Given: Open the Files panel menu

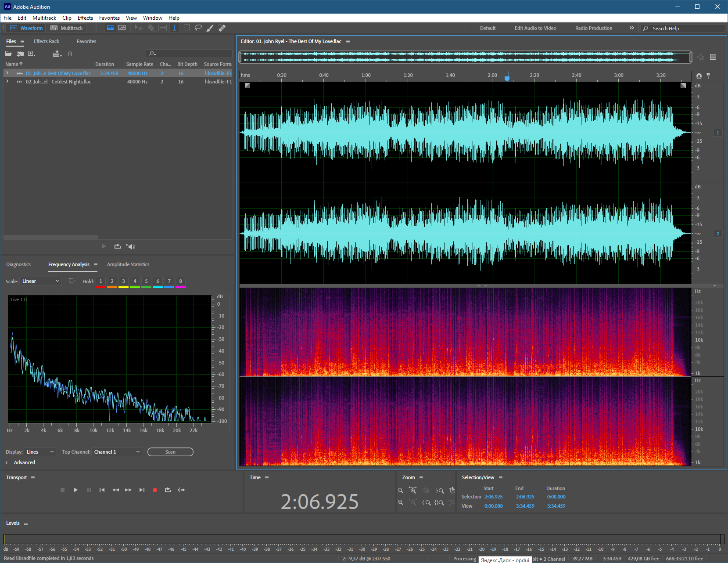Looking at the screenshot, I should tap(22, 42).
